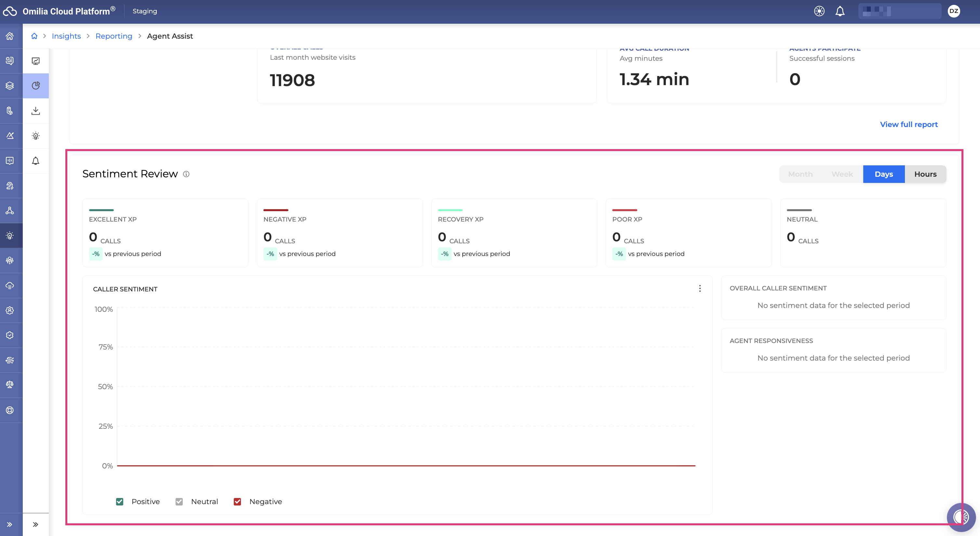
Task: Click the theme/brightness icon in top bar
Action: (819, 11)
